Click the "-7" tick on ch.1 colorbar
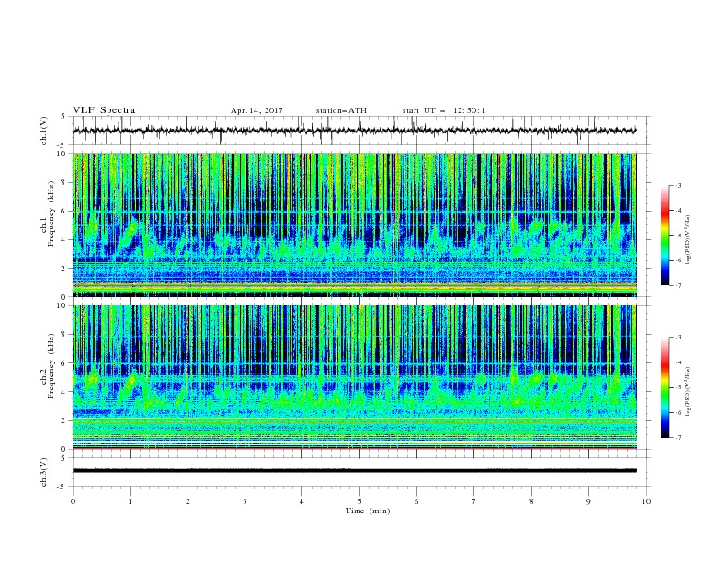This screenshot has height=563, width=728. (x=678, y=285)
